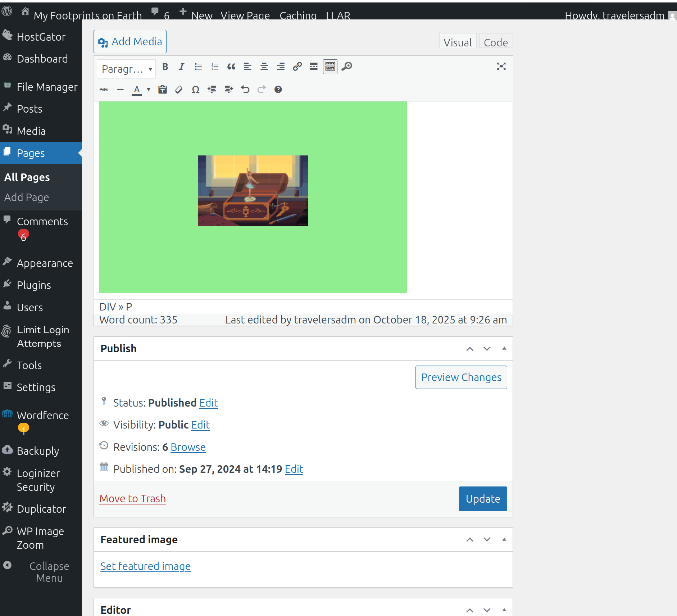Switch to the Visual editor tab

[x=458, y=42]
